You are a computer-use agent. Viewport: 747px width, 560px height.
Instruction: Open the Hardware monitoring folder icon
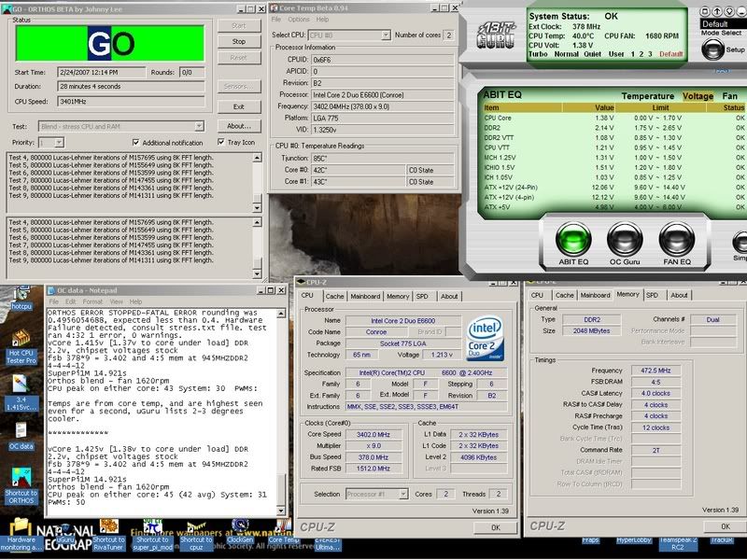pos(21,535)
